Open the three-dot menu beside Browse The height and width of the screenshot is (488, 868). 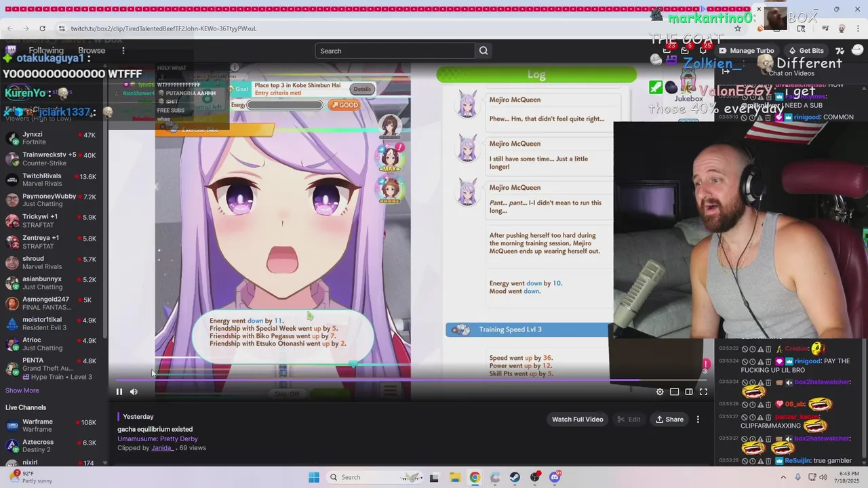(123, 51)
